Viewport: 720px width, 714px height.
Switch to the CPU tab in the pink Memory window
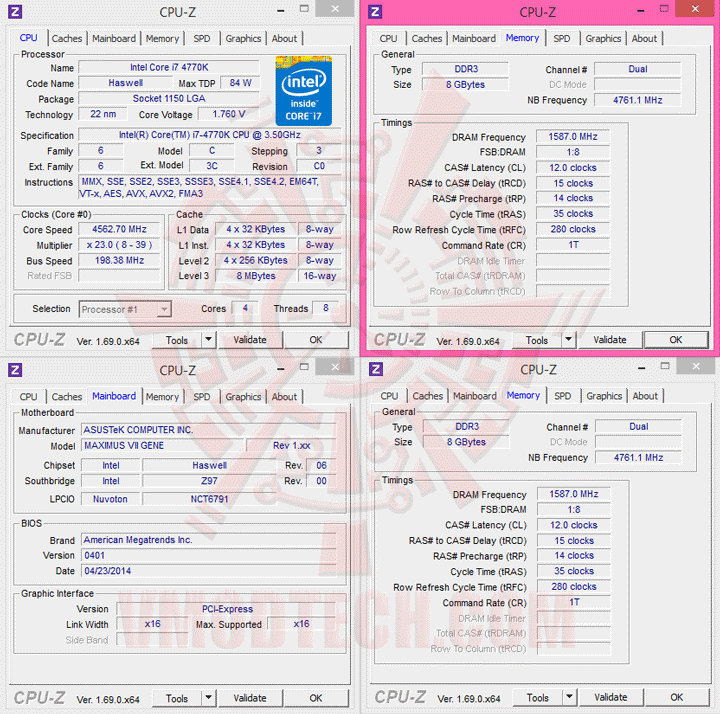(x=388, y=39)
